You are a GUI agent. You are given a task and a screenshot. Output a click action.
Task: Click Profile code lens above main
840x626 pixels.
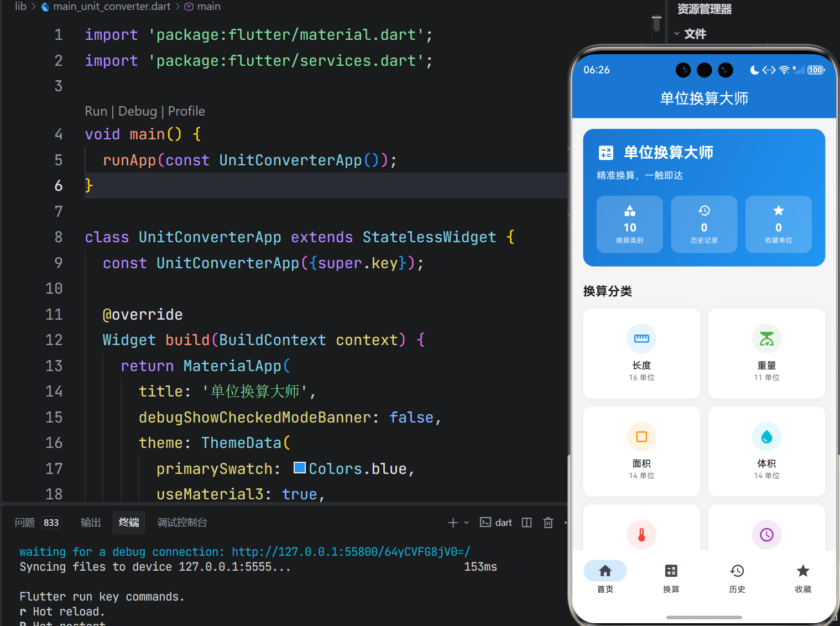[186, 111]
